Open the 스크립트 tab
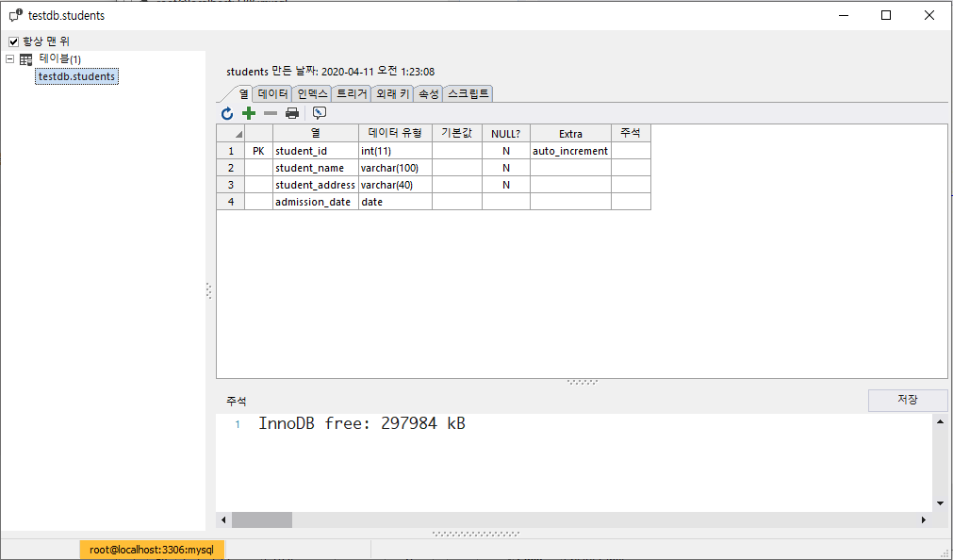The height and width of the screenshot is (560, 953). (468, 93)
